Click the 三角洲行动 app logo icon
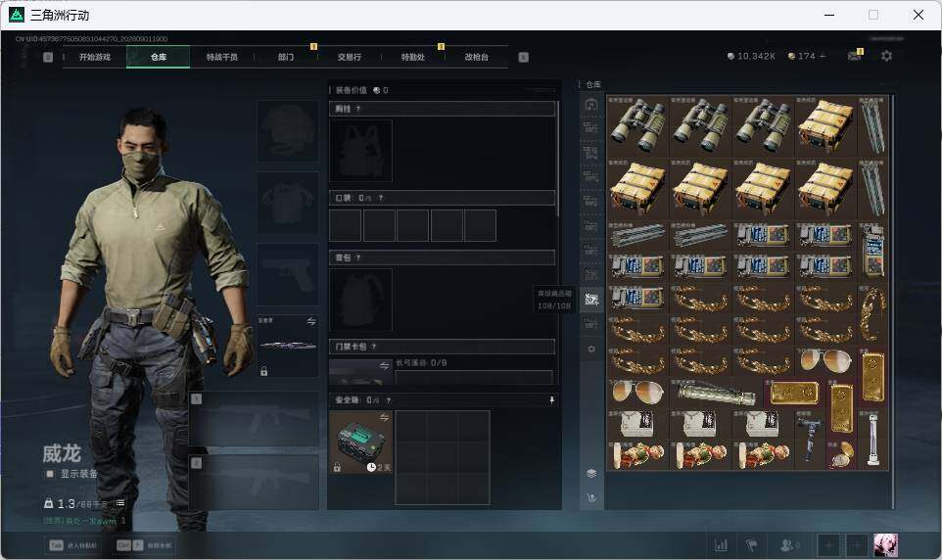The height and width of the screenshot is (560, 942). (17, 15)
